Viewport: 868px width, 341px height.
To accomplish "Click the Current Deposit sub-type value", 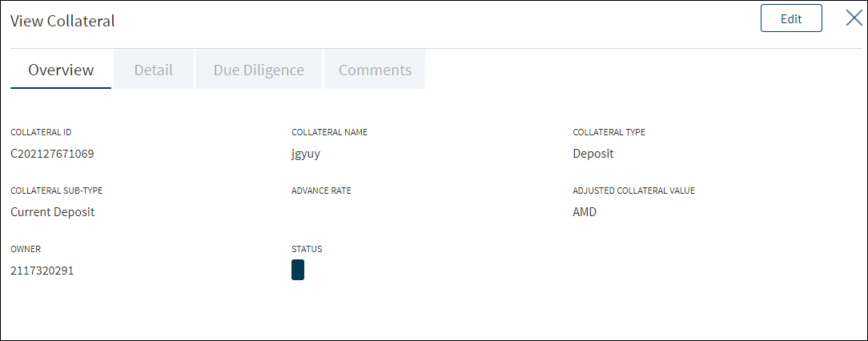I will [x=53, y=212].
